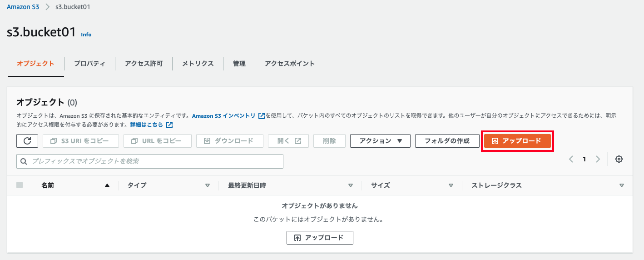Viewport: 644px width, 260px height.
Task: Click the refresh objects icon button
Action: [x=27, y=141]
